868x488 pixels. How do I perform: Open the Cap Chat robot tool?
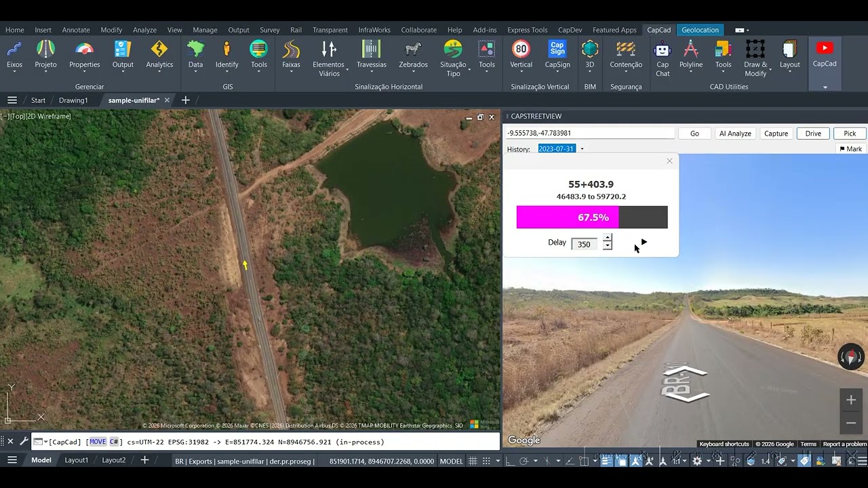click(x=663, y=58)
